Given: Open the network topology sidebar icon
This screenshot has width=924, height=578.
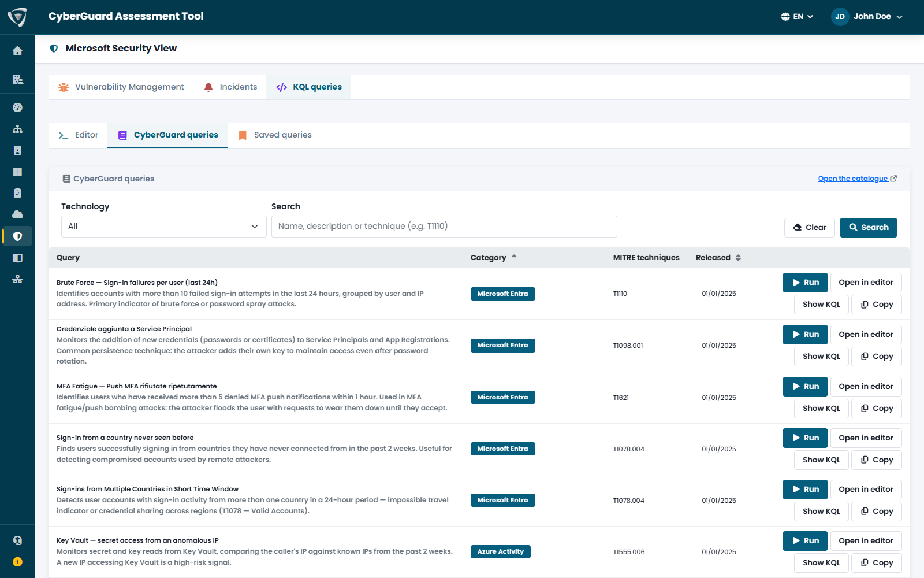Looking at the screenshot, I should 17,279.
